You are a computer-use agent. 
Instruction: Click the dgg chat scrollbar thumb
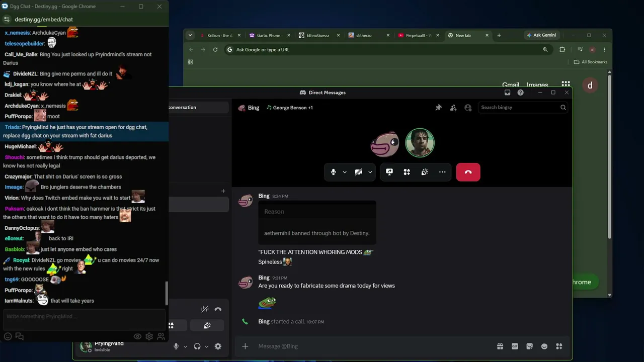(167, 293)
